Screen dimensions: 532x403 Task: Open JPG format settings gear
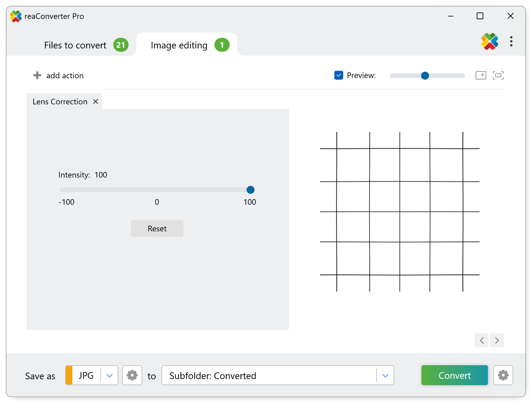pos(132,375)
